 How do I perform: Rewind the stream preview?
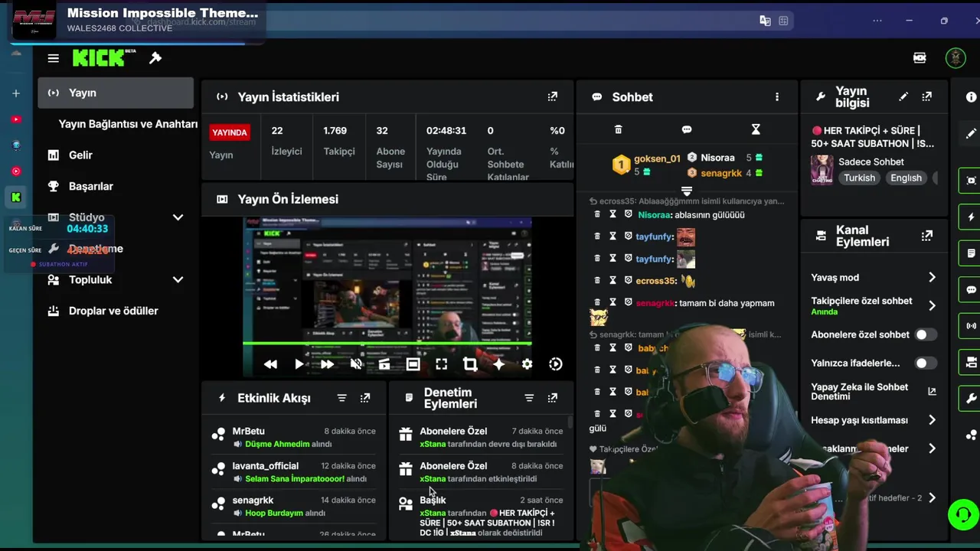(270, 364)
